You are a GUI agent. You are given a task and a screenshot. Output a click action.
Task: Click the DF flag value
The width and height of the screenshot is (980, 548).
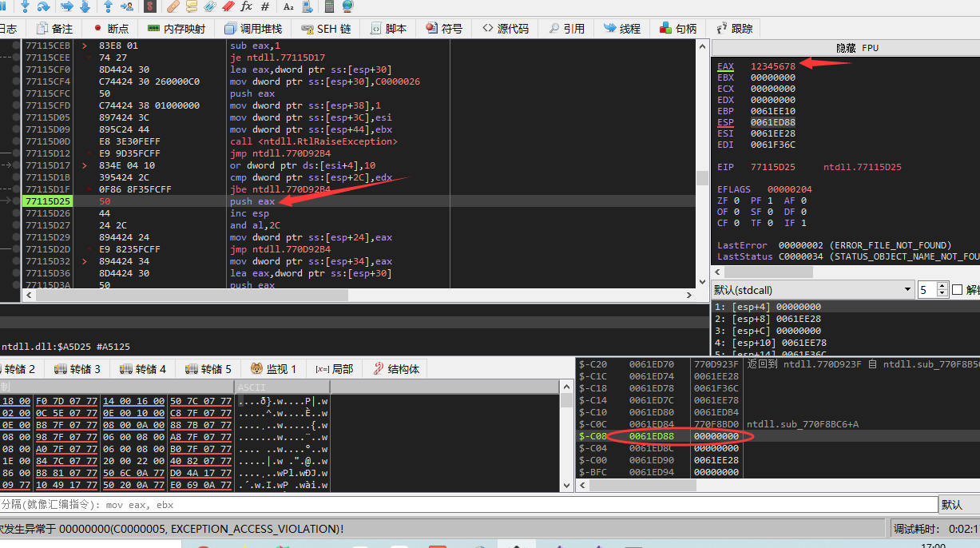tap(802, 212)
